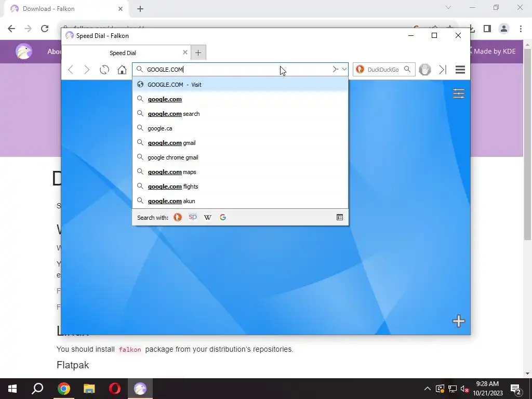Reload the Chrome page
Viewport: 532px width, 399px height.
click(x=45, y=29)
